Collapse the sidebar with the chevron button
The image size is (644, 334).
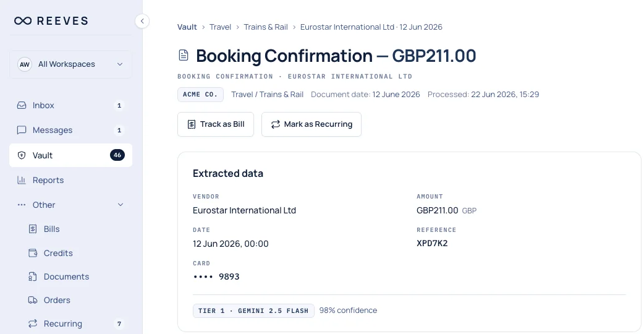(x=142, y=21)
